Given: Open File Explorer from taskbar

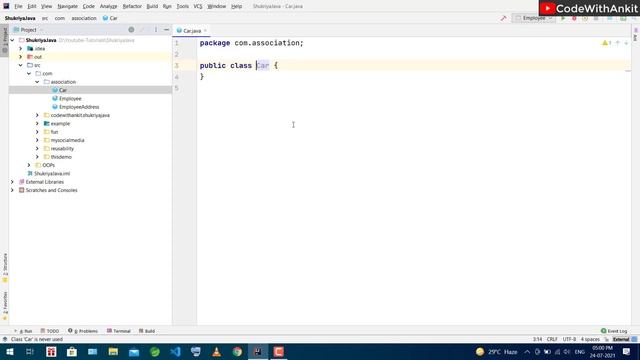Looking at the screenshot, I should (x=113, y=351).
